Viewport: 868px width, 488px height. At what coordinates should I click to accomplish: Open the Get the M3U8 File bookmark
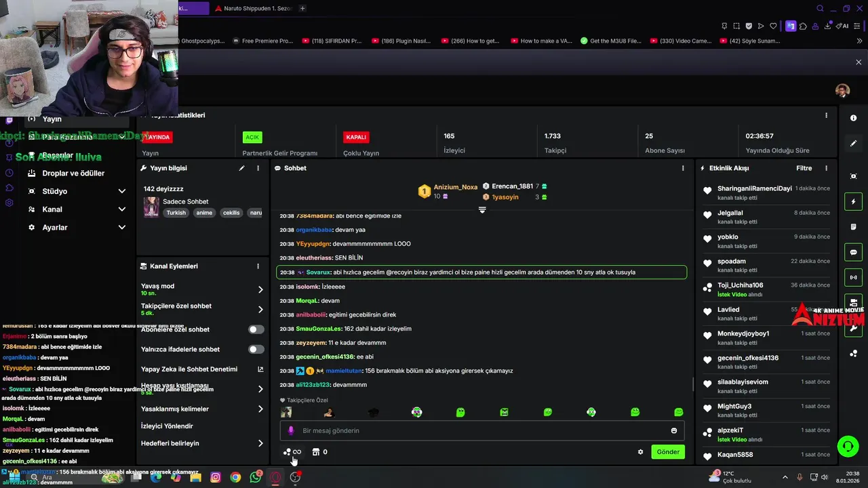611,41
